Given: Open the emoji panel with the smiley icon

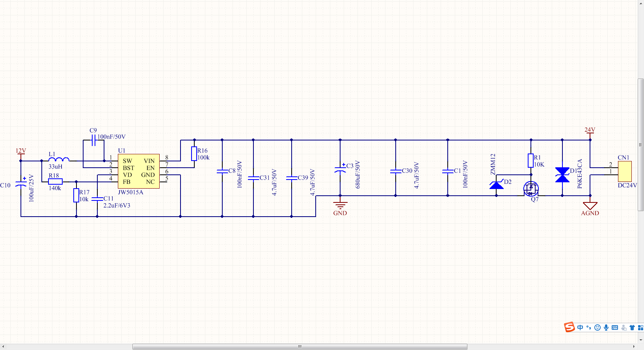Looking at the screenshot, I should tap(597, 328).
